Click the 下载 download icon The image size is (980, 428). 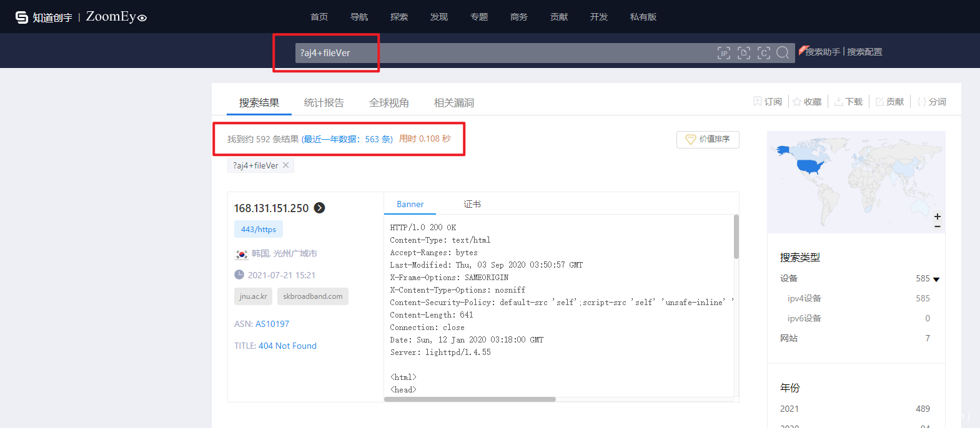[839, 102]
